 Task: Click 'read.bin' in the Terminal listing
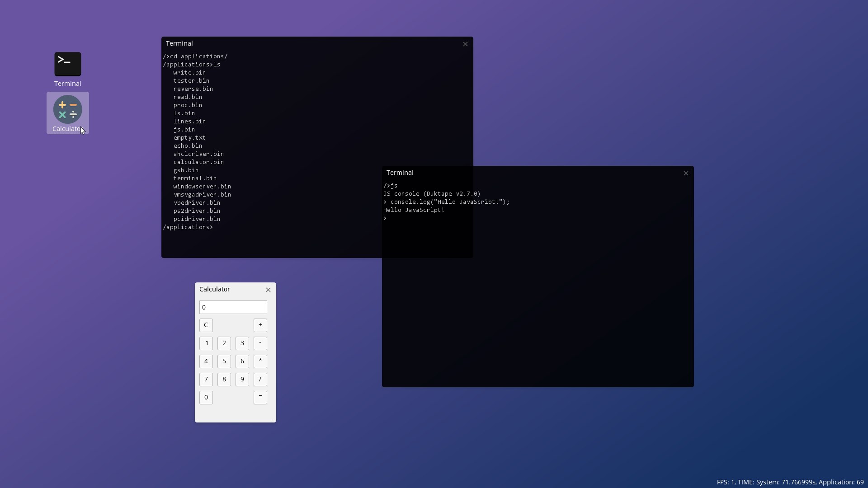[x=188, y=97]
